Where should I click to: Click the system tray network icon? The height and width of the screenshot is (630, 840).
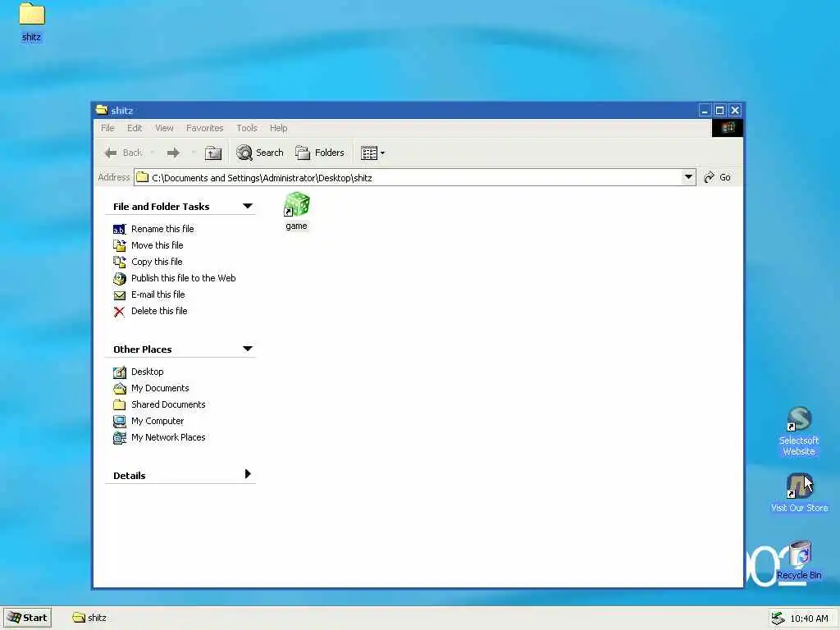pyautogui.click(x=778, y=619)
